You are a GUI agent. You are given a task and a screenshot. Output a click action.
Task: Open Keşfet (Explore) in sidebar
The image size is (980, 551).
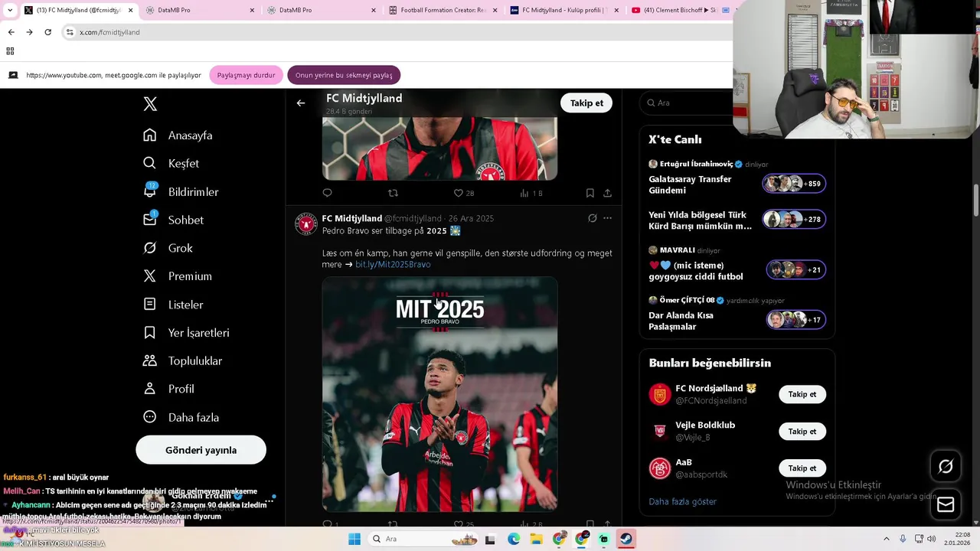171,164
